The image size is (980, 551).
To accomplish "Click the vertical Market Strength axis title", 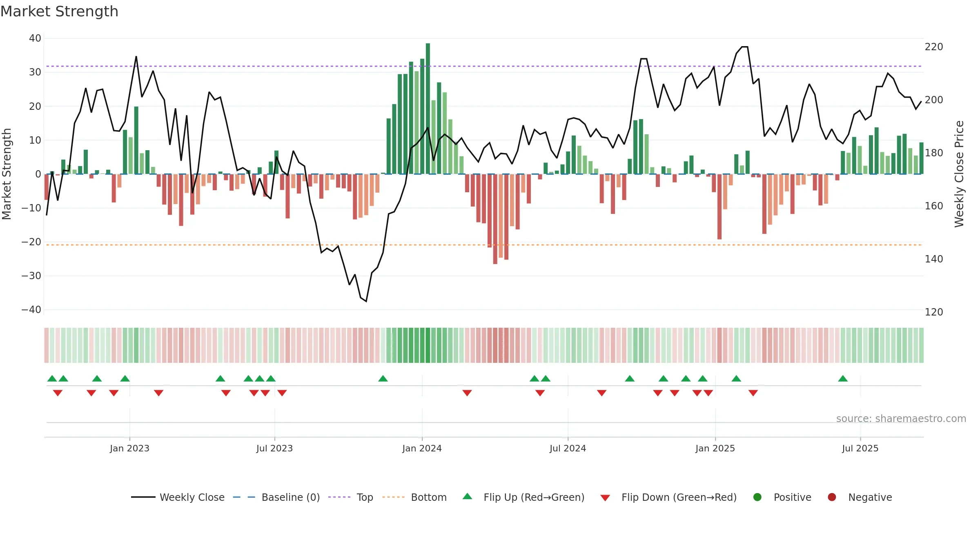I will 7,173.
